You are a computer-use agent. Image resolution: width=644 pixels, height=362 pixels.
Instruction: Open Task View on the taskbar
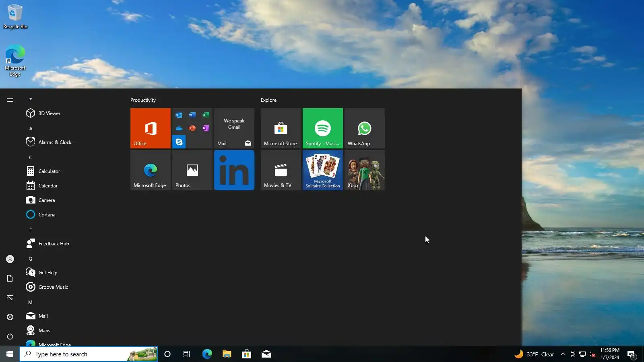[x=187, y=354]
